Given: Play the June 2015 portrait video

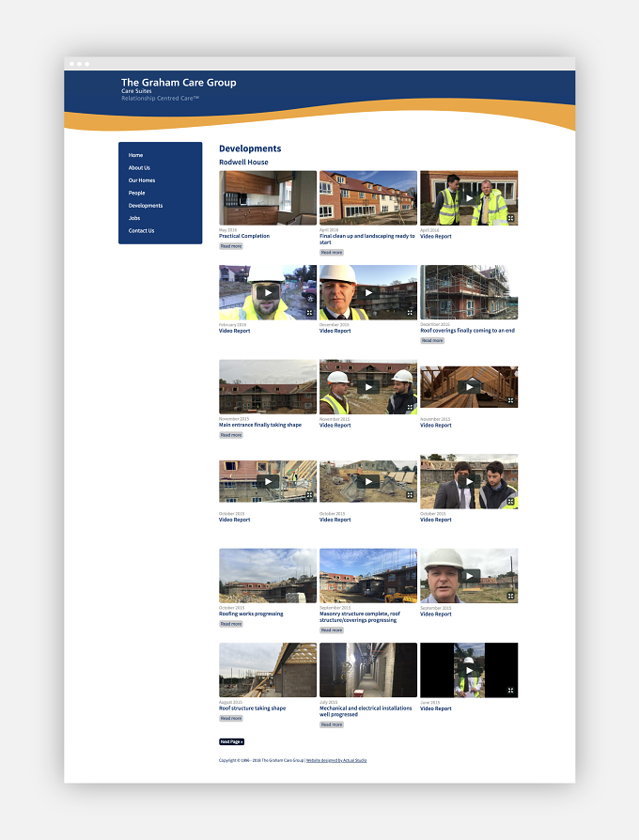Looking at the screenshot, I should click(x=469, y=670).
